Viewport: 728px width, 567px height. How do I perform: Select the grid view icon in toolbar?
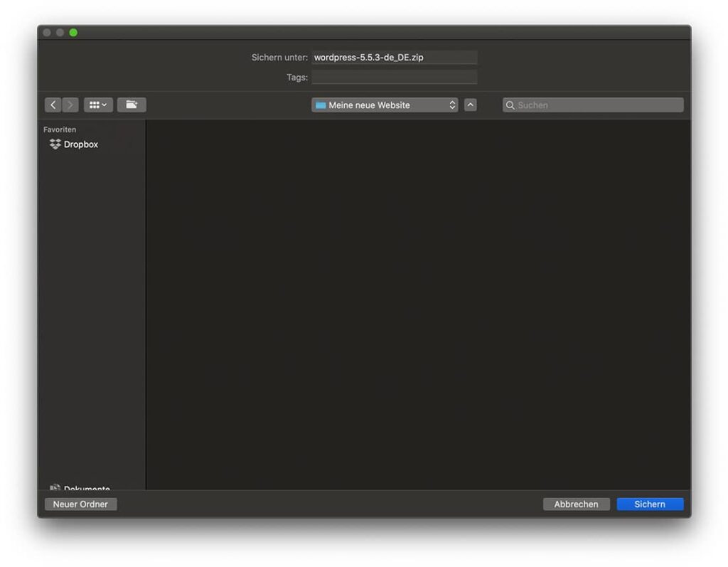[93, 105]
